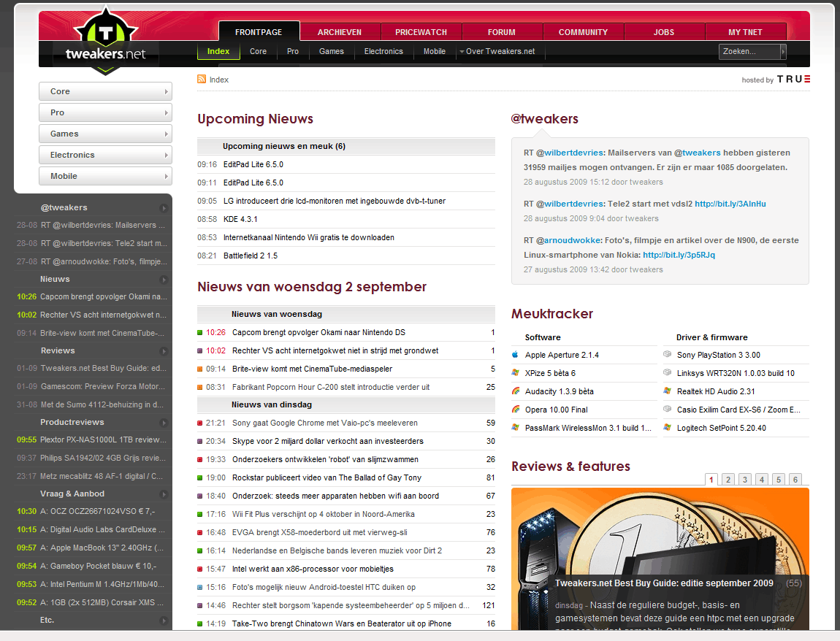Expand the Reviews sidebar section arrow
This screenshot has width=840, height=641.
point(164,351)
